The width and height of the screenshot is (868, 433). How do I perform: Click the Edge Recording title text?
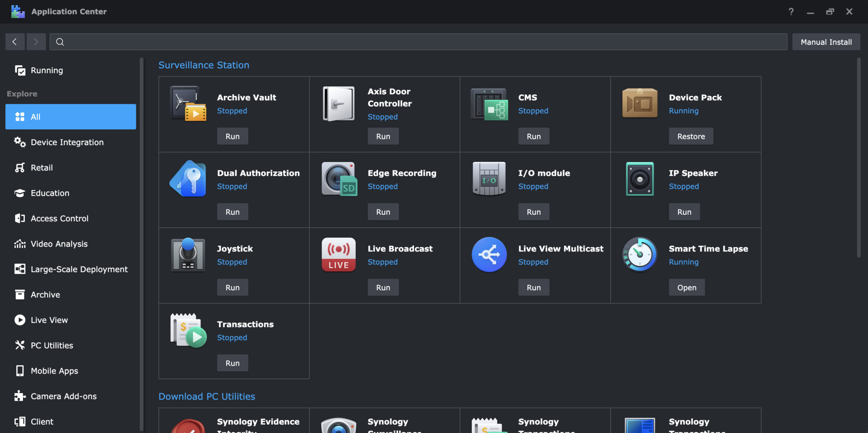coord(402,173)
